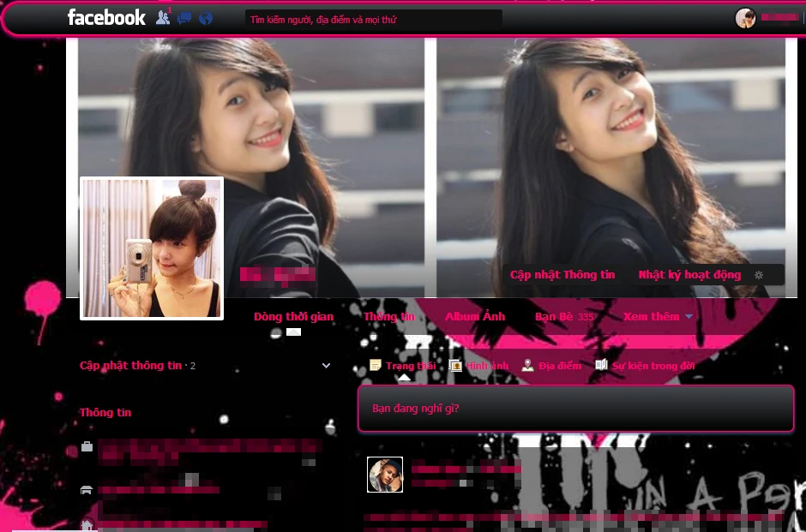Open the messages icon in top bar
806x532 pixels.
pyautogui.click(x=184, y=18)
